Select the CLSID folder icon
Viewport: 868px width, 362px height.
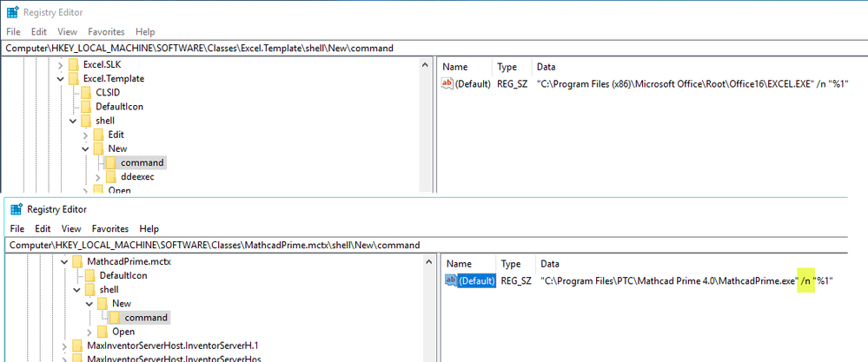pos(86,92)
